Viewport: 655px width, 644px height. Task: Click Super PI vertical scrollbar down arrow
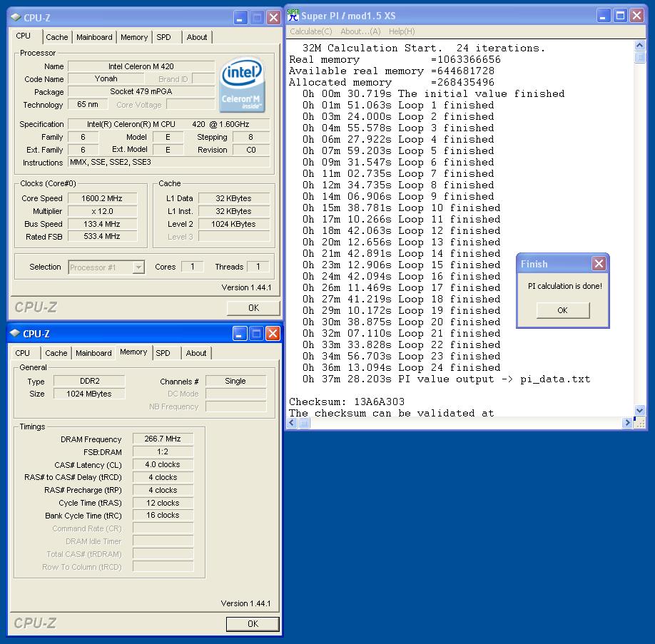point(639,410)
